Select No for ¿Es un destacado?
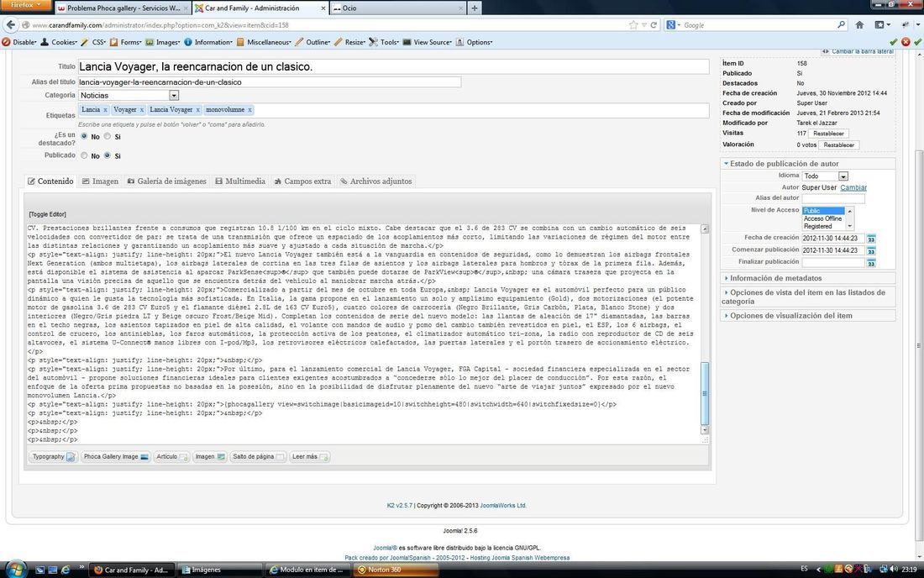 click(84, 136)
